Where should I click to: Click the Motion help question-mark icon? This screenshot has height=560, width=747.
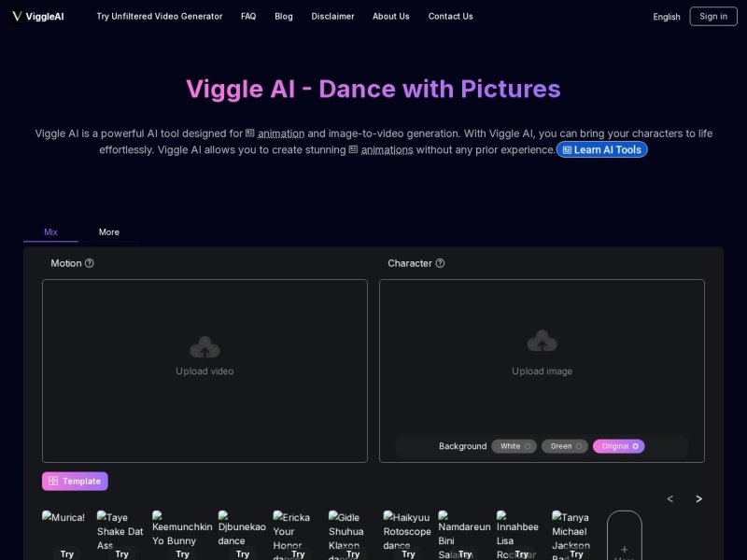click(x=89, y=263)
